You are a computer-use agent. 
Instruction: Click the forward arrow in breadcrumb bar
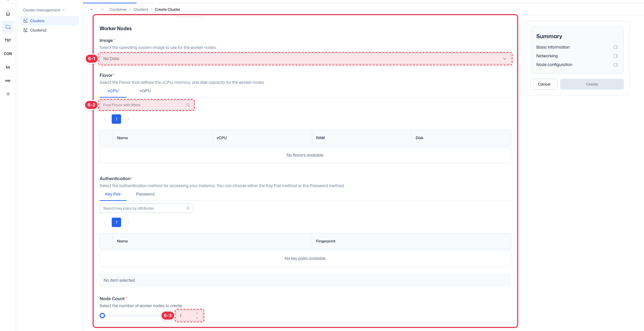coord(102,9)
